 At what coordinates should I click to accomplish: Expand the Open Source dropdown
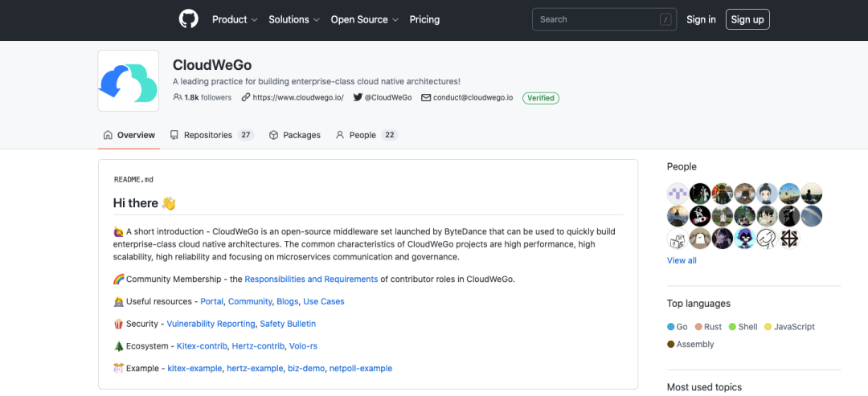click(364, 19)
